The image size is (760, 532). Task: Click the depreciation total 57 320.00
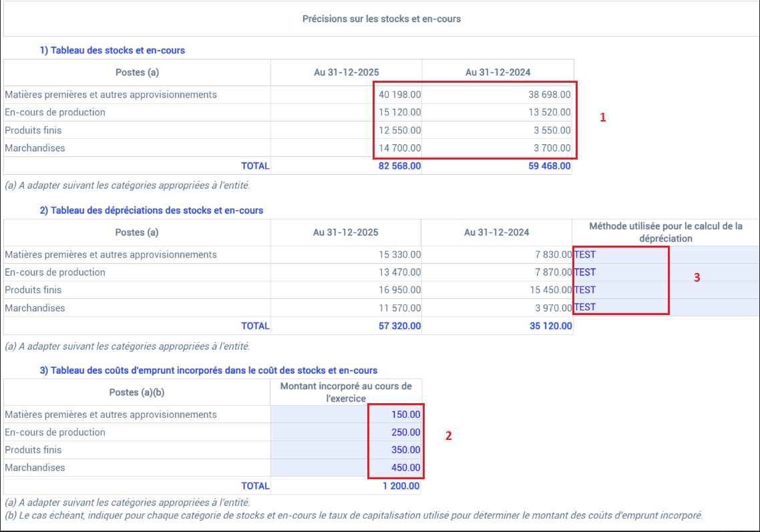pyautogui.click(x=399, y=326)
